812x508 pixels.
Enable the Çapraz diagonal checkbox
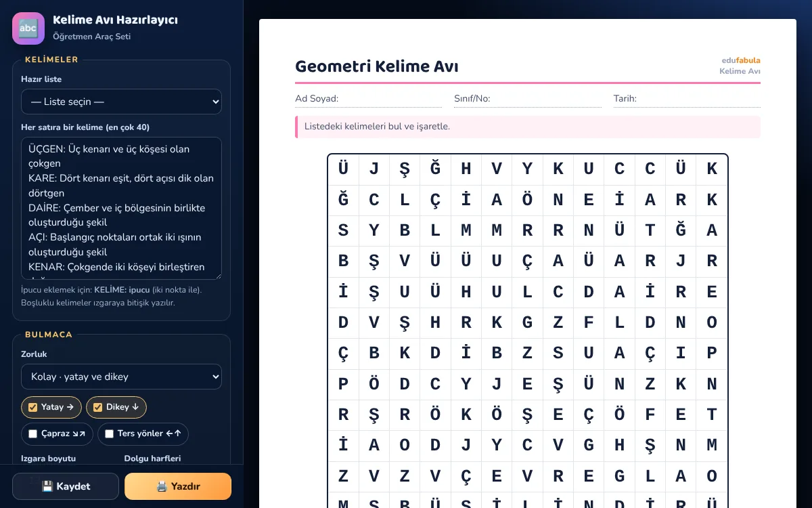coord(32,433)
